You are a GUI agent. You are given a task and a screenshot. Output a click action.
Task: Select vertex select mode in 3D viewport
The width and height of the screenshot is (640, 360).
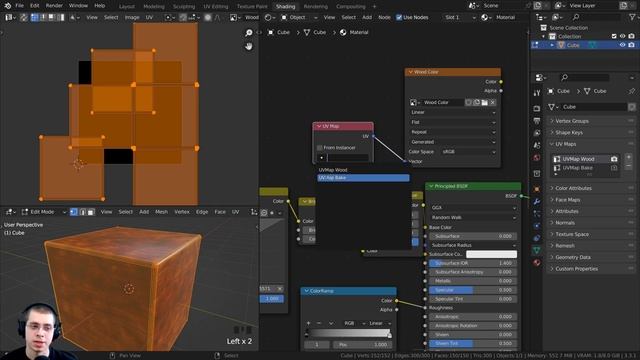tap(73, 212)
